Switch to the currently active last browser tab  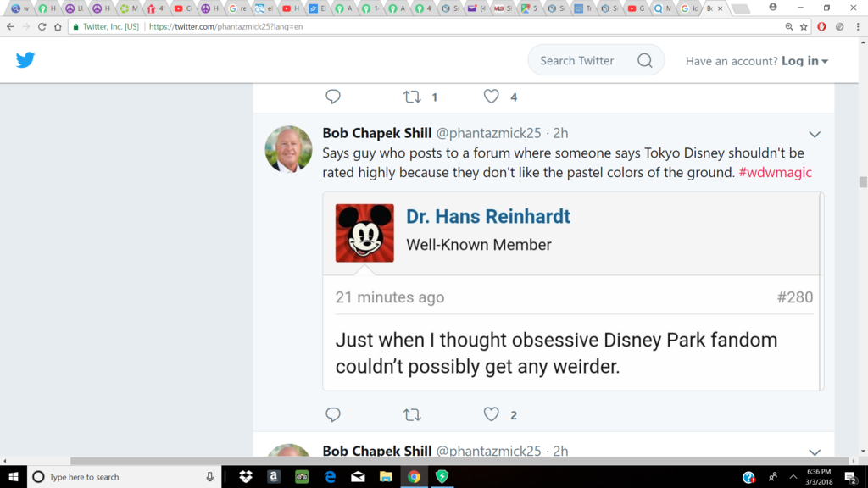[705, 8]
